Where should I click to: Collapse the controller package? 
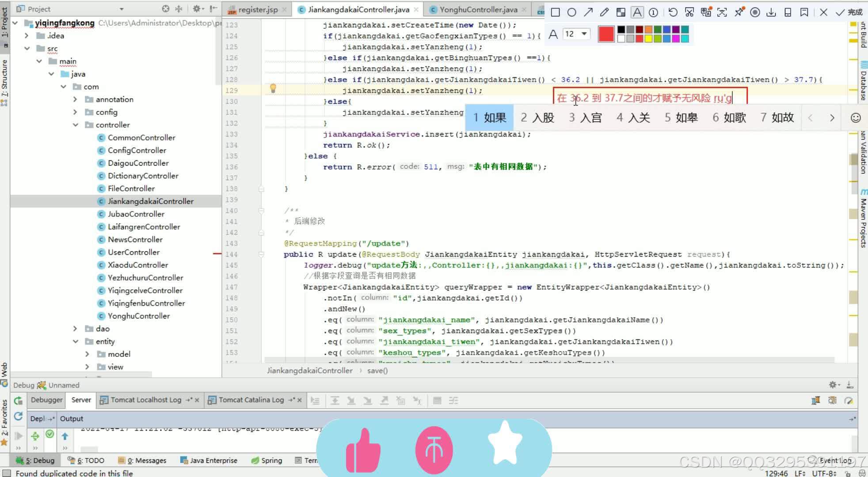click(75, 125)
